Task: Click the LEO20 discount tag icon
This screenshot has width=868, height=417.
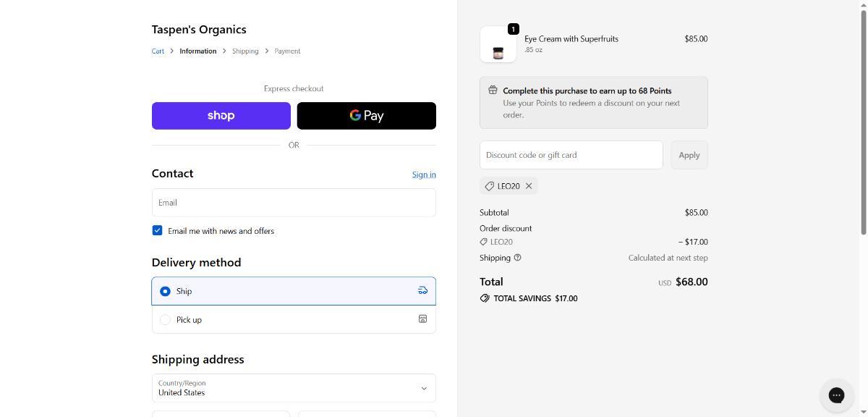Action: 490,186
